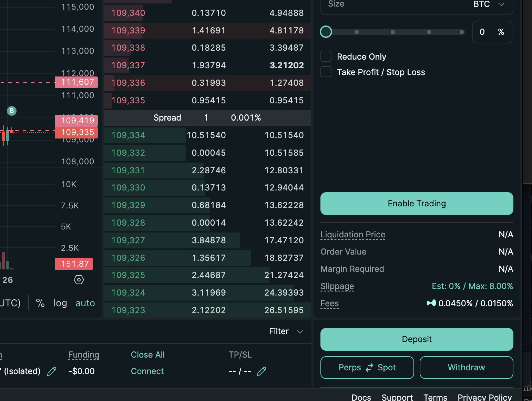Toggle log scale on the chart
This screenshot has width=532, height=401.
60,303
